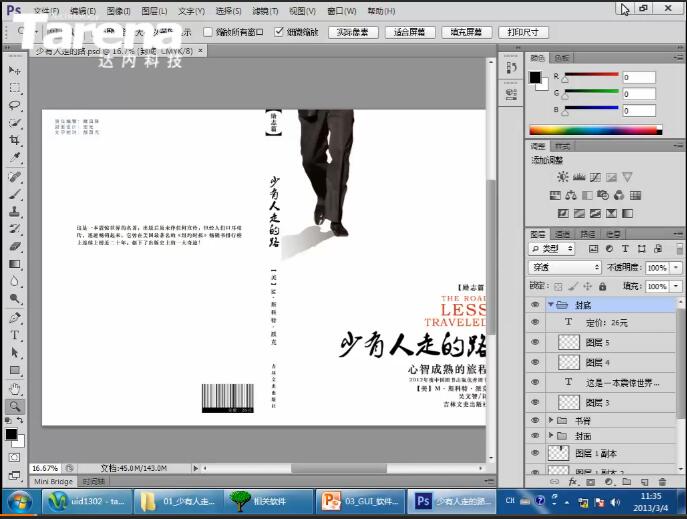Image resolution: width=687 pixels, height=519 pixels.
Task: Select the Dodge tool
Action: pyautogui.click(x=14, y=299)
